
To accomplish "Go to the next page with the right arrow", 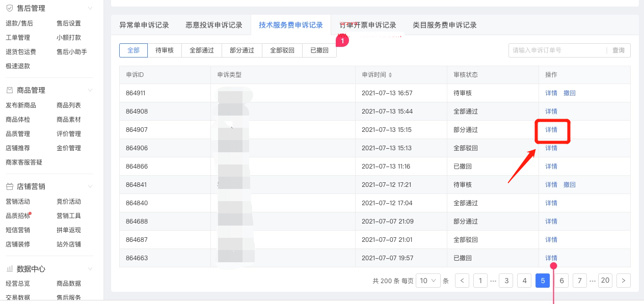I will [624, 281].
